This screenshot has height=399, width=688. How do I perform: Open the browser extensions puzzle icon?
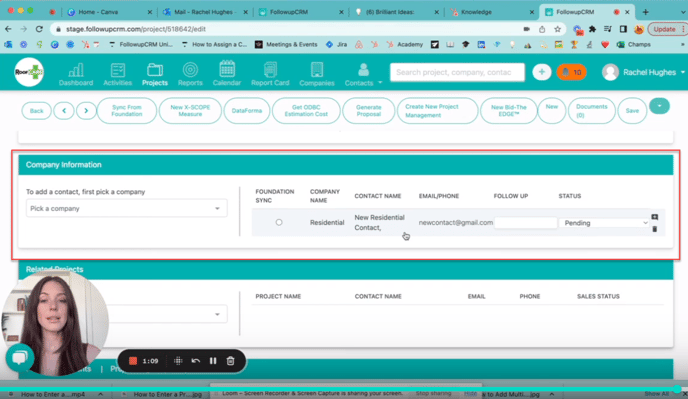point(592,29)
